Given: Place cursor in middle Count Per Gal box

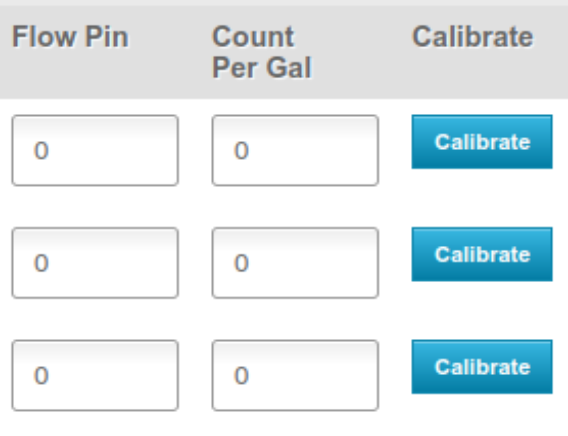Looking at the screenshot, I should tap(295, 263).
